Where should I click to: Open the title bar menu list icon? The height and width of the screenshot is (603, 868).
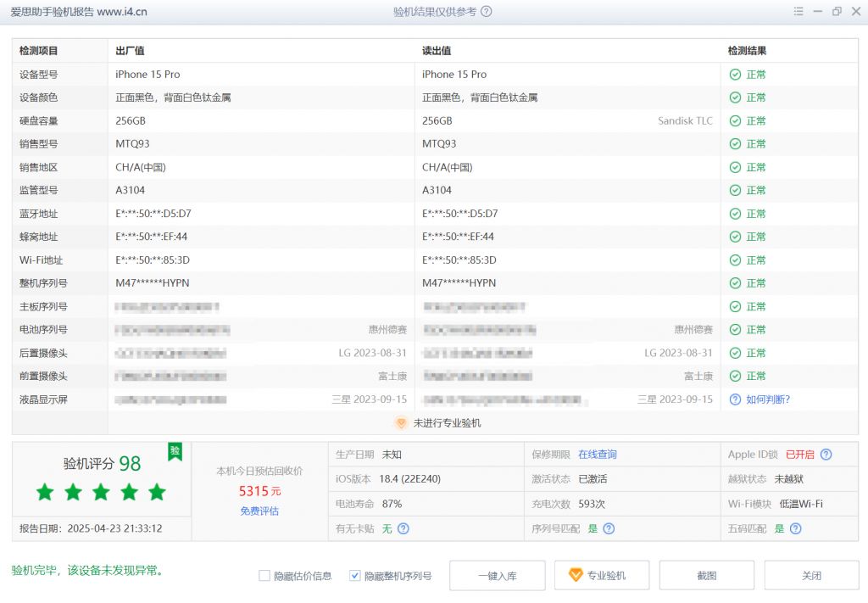click(x=798, y=12)
